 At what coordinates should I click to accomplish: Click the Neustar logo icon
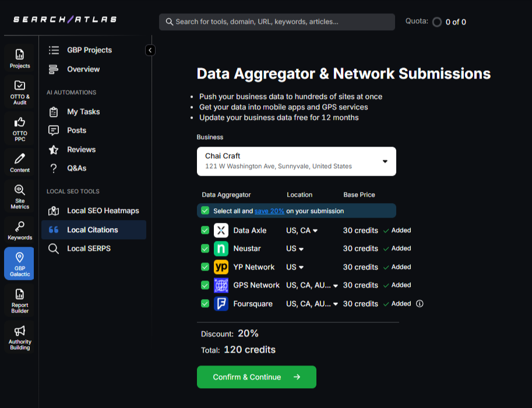point(221,249)
